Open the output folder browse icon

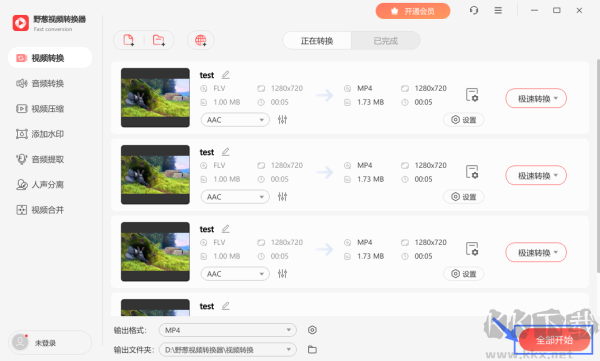[312, 350]
